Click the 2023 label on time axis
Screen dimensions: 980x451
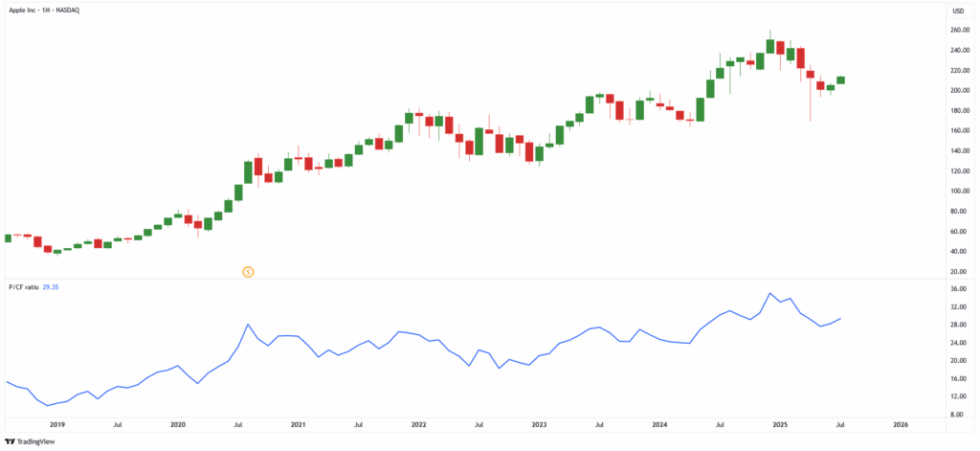coord(539,423)
